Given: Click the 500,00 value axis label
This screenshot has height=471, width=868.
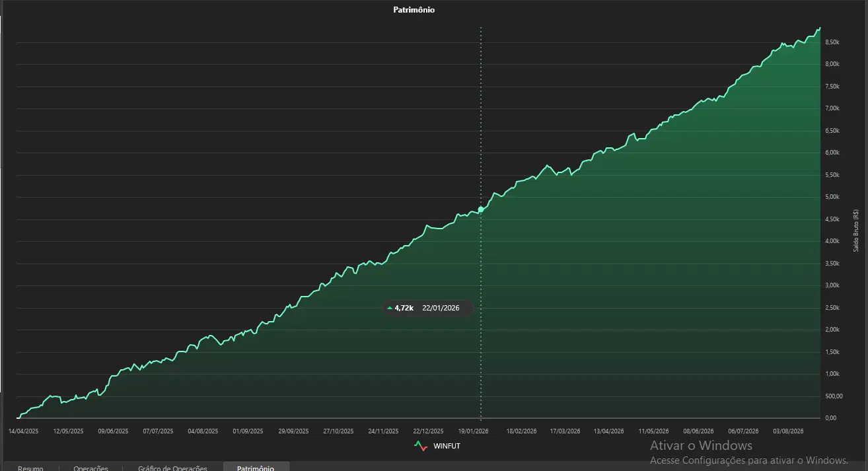Looking at the screenshot, I should tap(834, 396).
